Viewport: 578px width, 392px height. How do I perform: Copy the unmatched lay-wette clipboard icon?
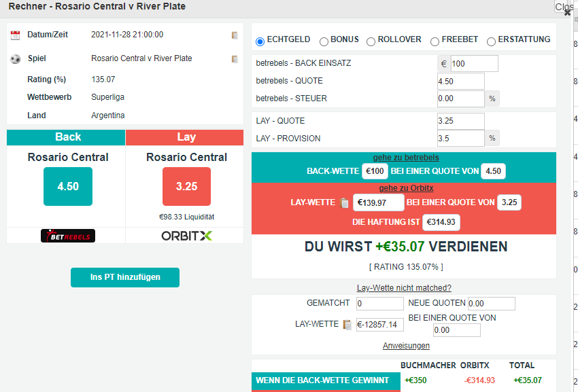347,324
